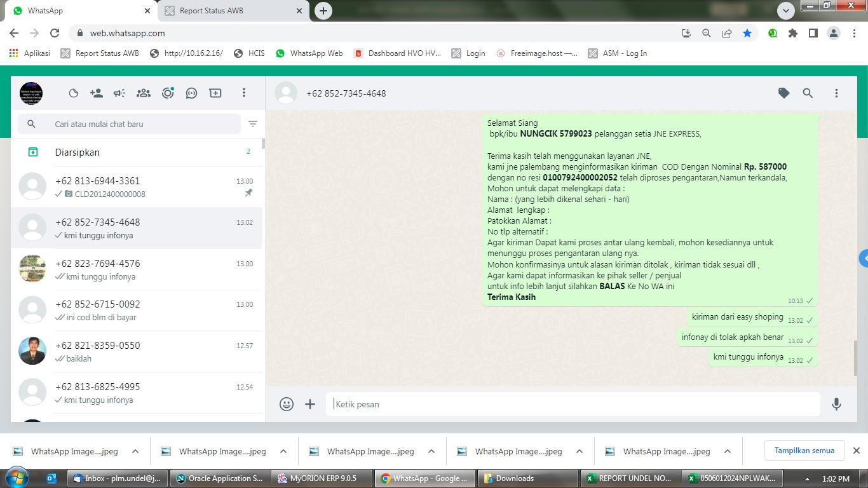Open the Freeimage.host bookmark

tap(537, 53)
